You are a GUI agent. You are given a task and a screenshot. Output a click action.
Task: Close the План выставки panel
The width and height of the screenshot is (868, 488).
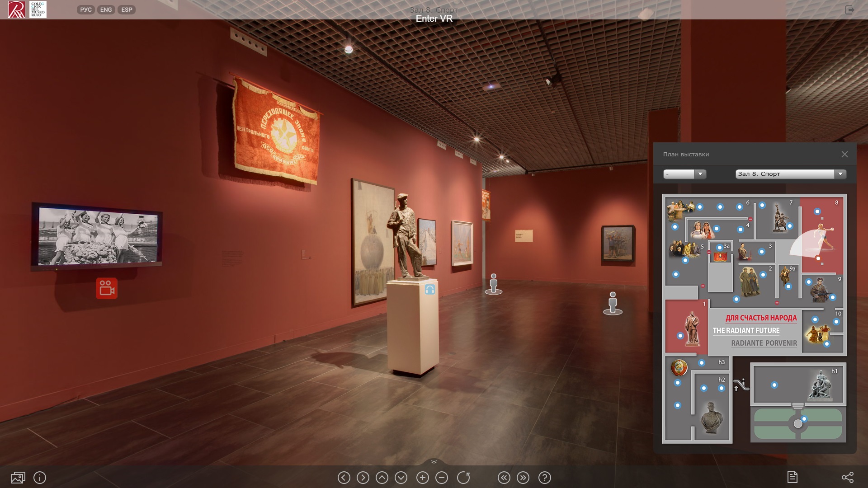[x=844, y=154]
